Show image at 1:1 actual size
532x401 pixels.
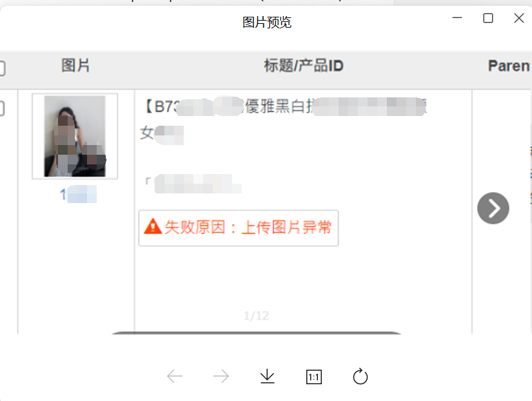tap(314, 377)
